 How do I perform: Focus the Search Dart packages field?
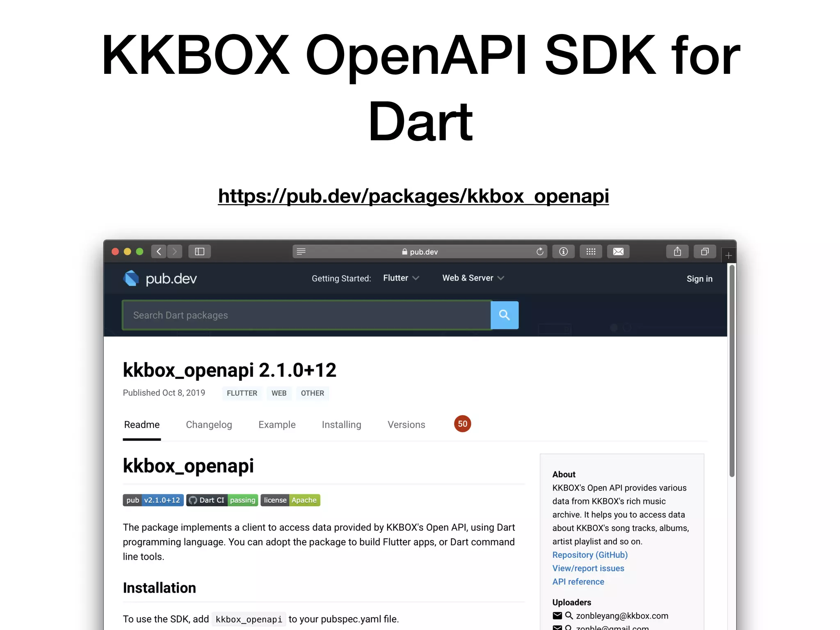click(306, 315)
